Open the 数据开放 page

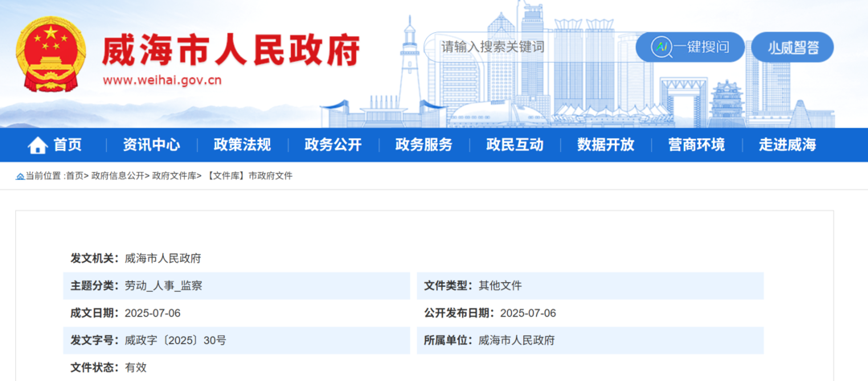click(605, 145)
